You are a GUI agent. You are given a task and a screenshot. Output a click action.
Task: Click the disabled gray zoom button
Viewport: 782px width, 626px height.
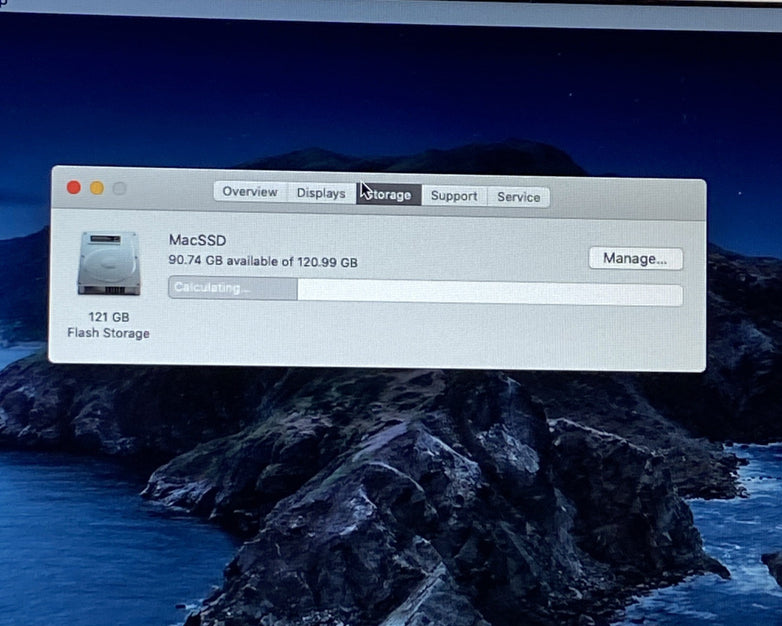120,189
